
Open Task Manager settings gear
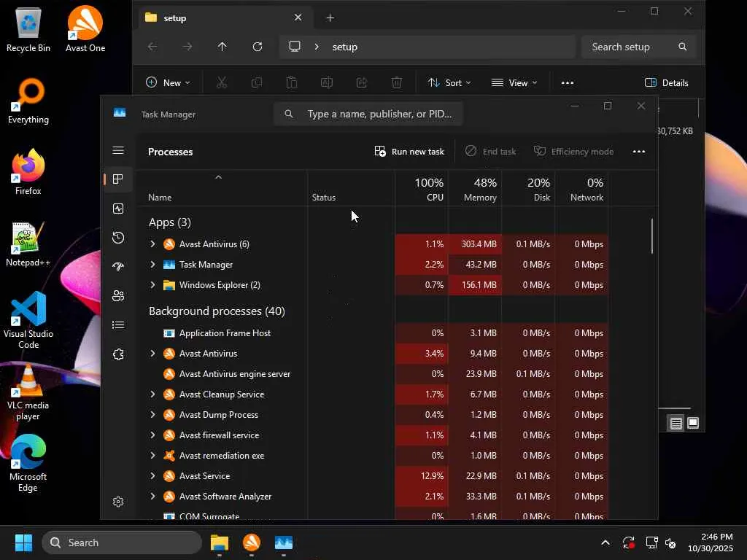coord(118,502)
